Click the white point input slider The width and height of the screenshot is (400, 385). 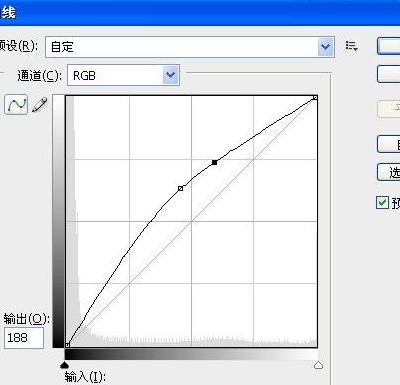click(x=318, y=365)
